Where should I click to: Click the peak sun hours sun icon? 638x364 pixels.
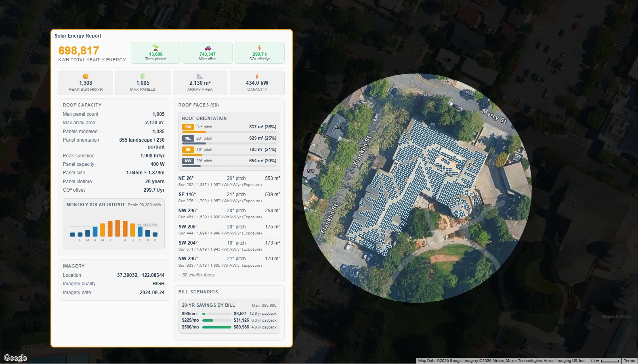tap(86, 76)
